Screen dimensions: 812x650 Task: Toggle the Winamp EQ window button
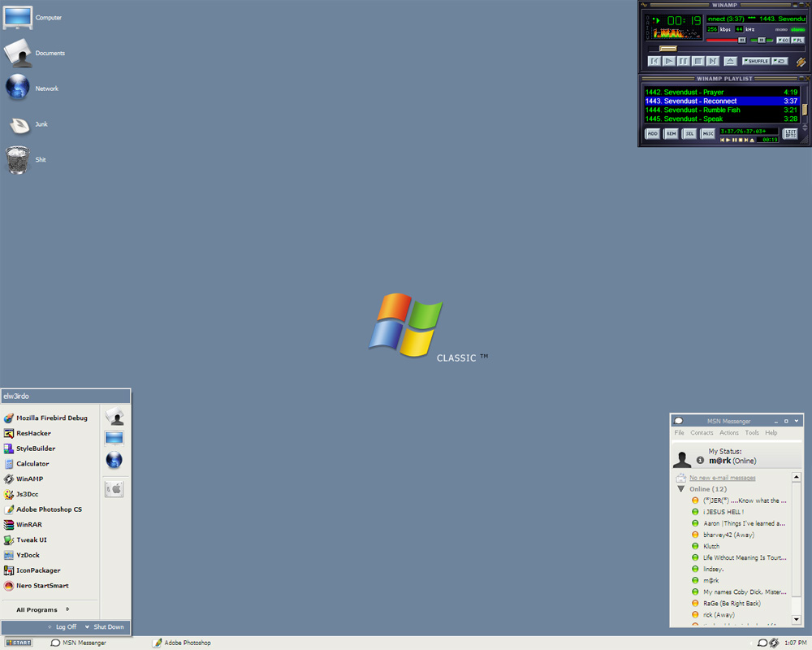pyautogui.click(x=782, y=40)
